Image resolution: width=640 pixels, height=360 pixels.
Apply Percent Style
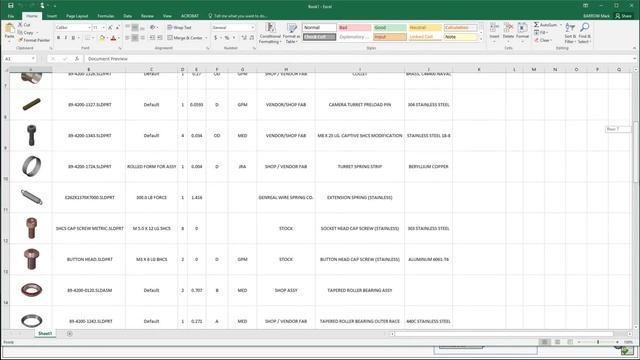(x=227, y=38)
